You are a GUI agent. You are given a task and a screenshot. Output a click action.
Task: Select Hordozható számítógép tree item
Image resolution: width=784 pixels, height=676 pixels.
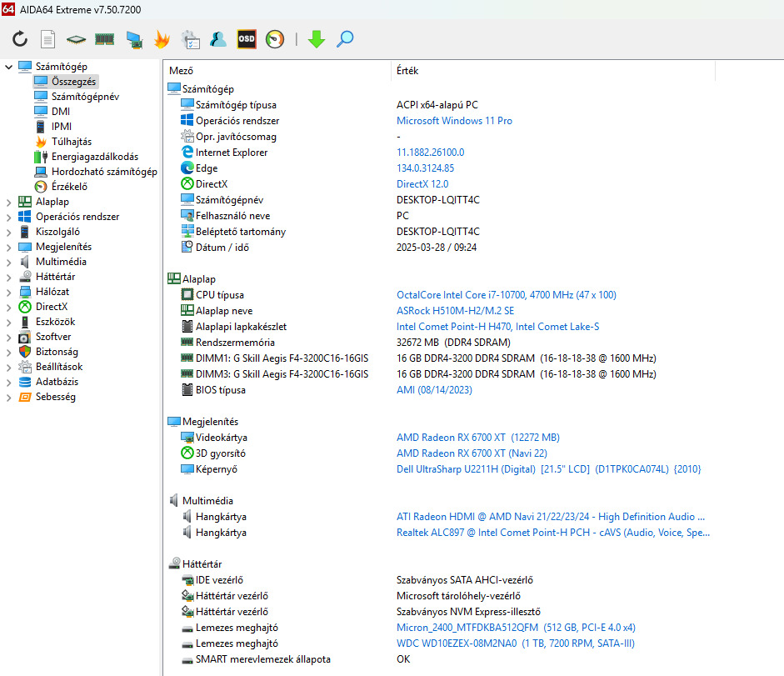[104, 172]
